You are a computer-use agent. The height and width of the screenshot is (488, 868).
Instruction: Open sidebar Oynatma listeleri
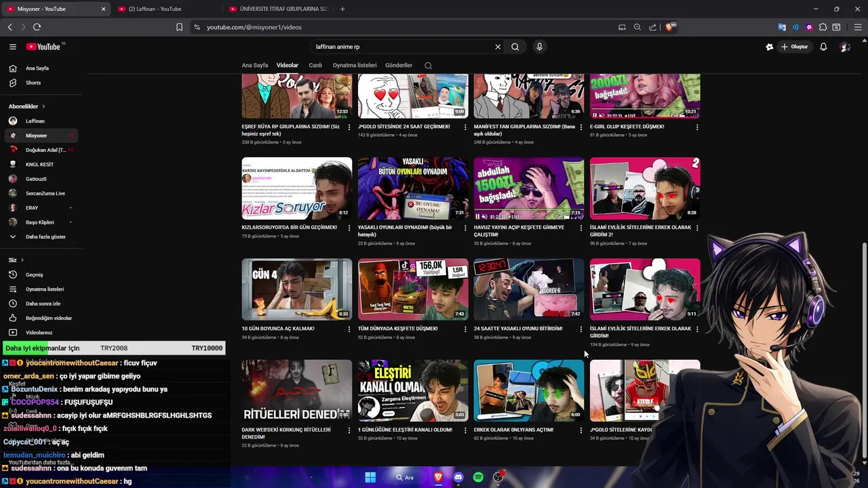42,289
